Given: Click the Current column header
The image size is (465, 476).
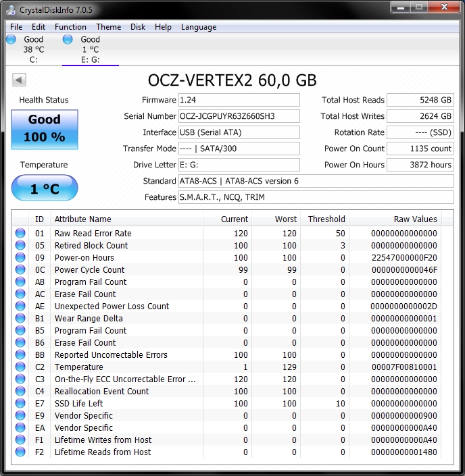Looking at the screenshot, I should (227, 219).
